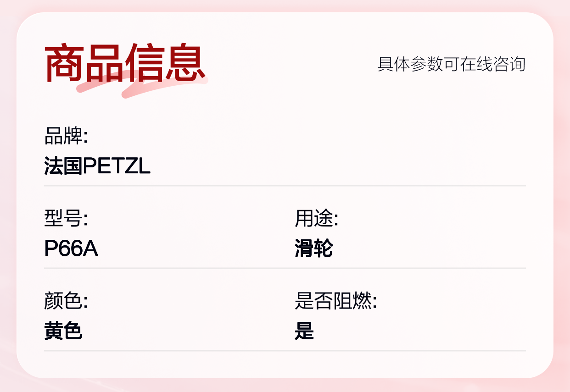
Task: Click the 是否阻燃: field label
Action: pos(336,301)
